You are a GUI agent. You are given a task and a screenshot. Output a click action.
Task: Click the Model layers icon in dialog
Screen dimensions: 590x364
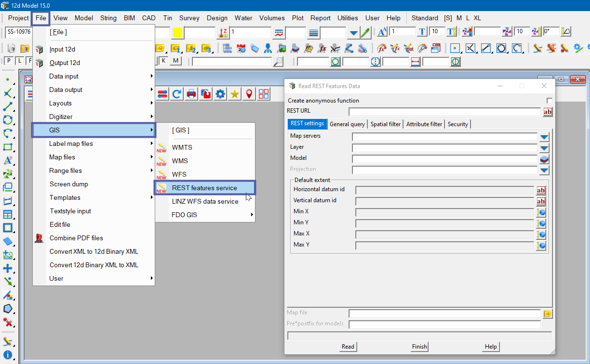tap(544, 159)
